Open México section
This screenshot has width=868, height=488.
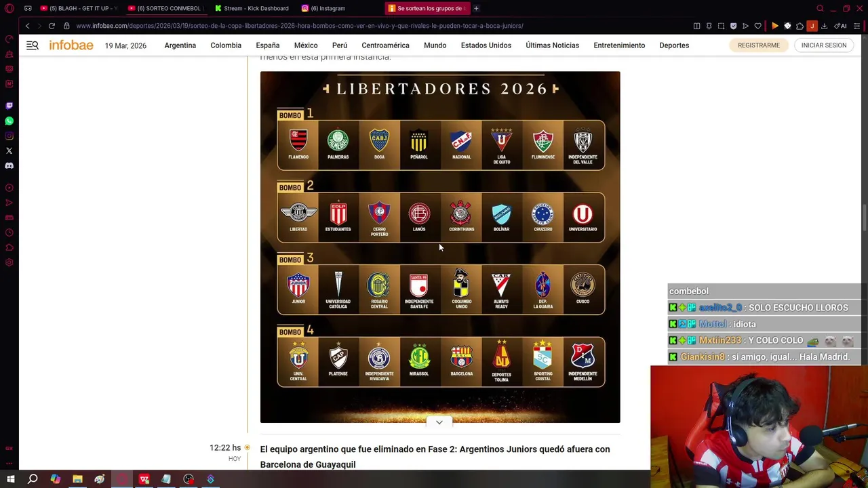click(306, 45)
